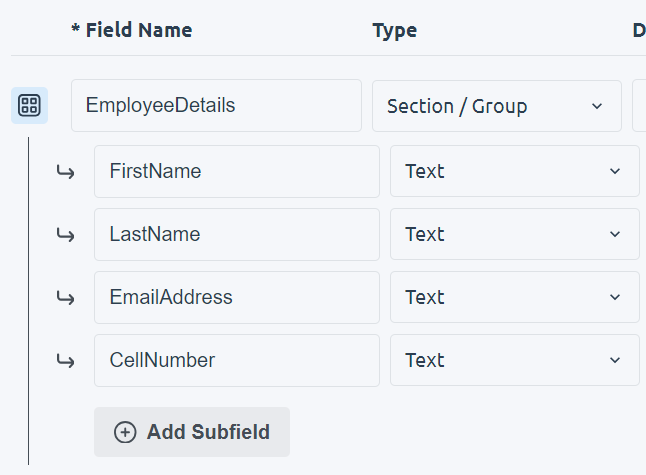646x475 pixels.
Task: Click the EmployeeDetails field name input
Action: (216, 105)
